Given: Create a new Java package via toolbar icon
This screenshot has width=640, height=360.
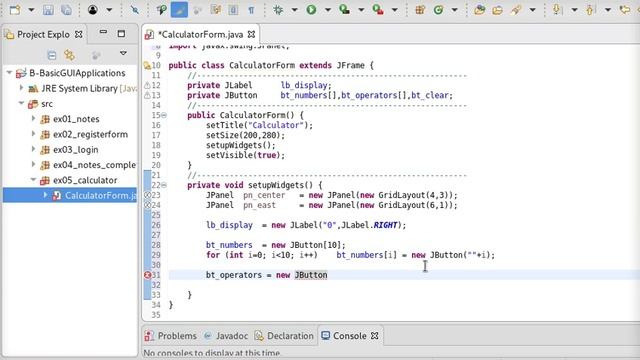Looking at the screenshot, I should pyautogui.click(x=420, y=10).
